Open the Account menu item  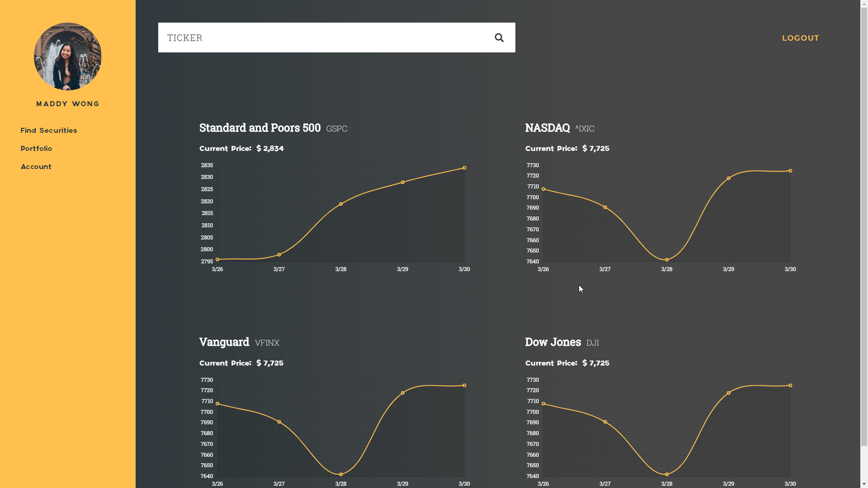click(36, 167)
